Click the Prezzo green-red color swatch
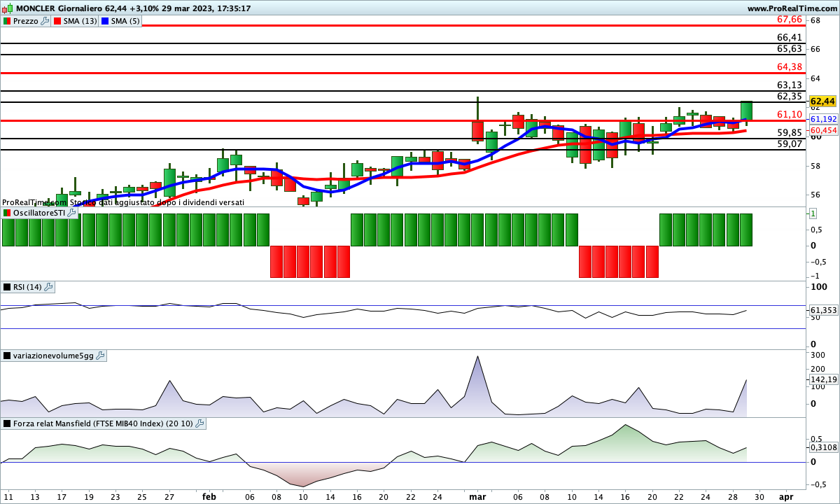This screenshot has height=504, width=840. tap(7, 21)
